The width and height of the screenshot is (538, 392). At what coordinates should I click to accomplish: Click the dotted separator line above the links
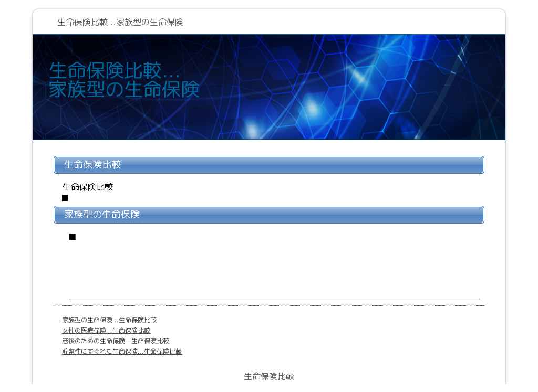tap(268, 305)
